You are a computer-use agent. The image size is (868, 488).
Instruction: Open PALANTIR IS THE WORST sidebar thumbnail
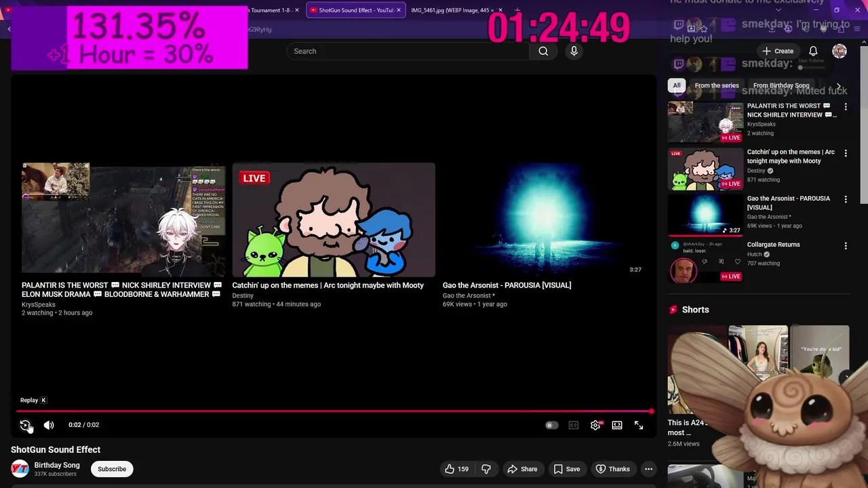705,122
